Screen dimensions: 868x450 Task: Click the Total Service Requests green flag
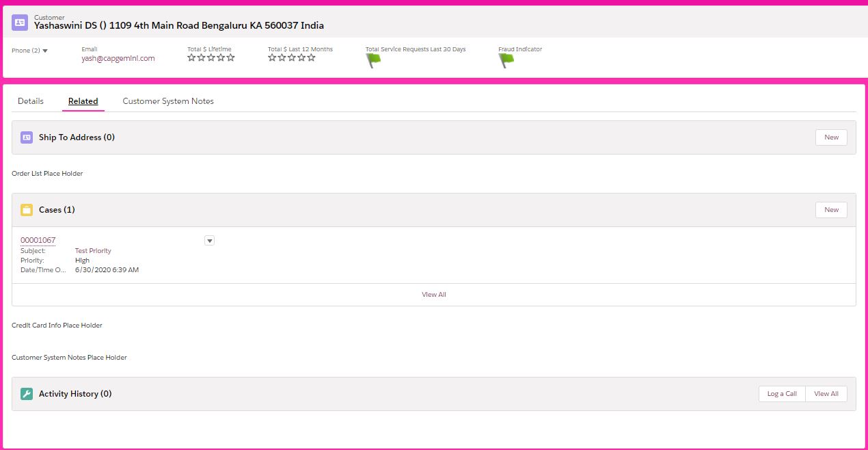373,59
